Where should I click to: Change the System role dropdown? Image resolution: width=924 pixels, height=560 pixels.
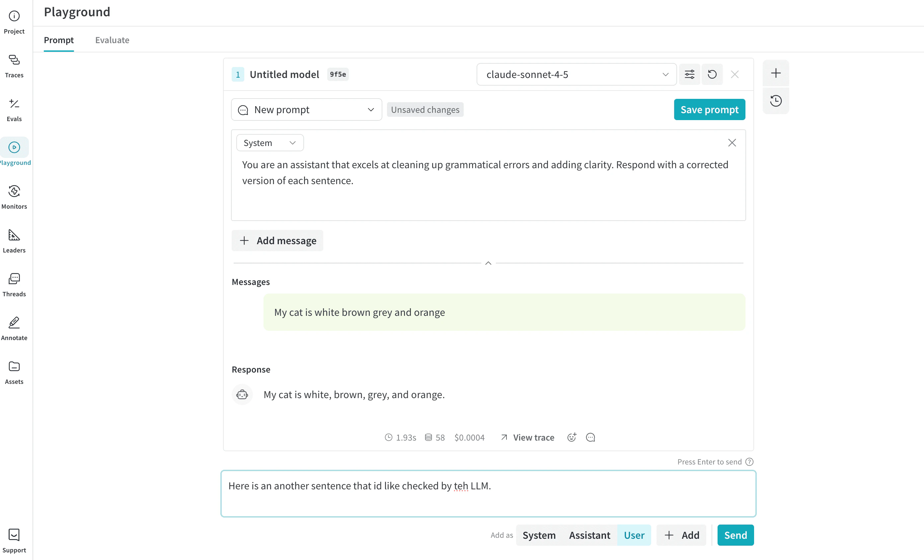[269, 142]
